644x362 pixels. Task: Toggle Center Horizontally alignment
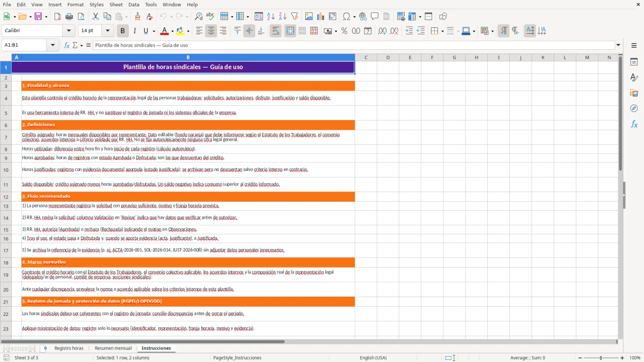(x=211, y=31)
